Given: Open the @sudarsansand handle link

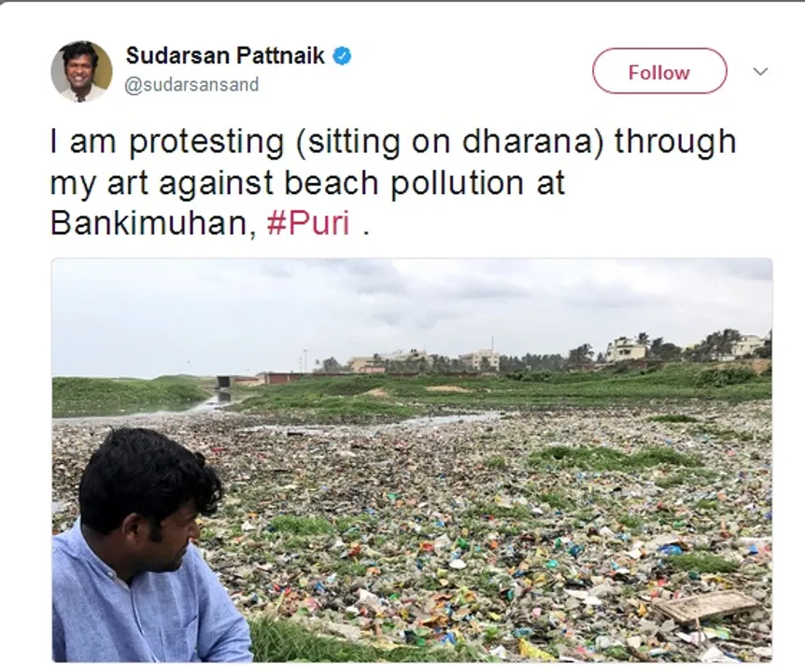Looking at the screenshot, I should coord(192,85).
